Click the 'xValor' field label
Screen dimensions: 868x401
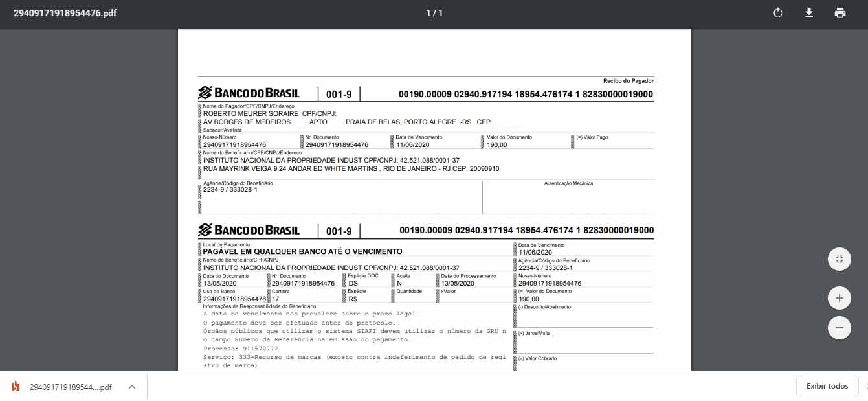pyautogui.click(x=449, y=292)
